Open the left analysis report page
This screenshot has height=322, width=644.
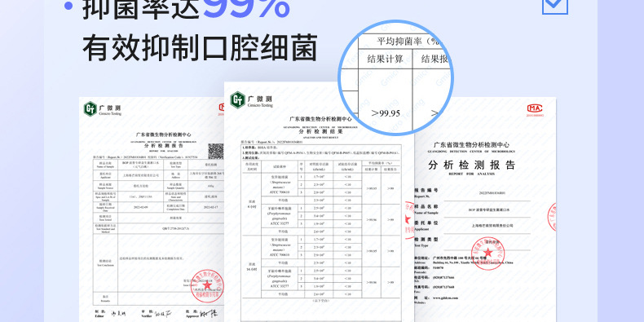tap(152, 210)
